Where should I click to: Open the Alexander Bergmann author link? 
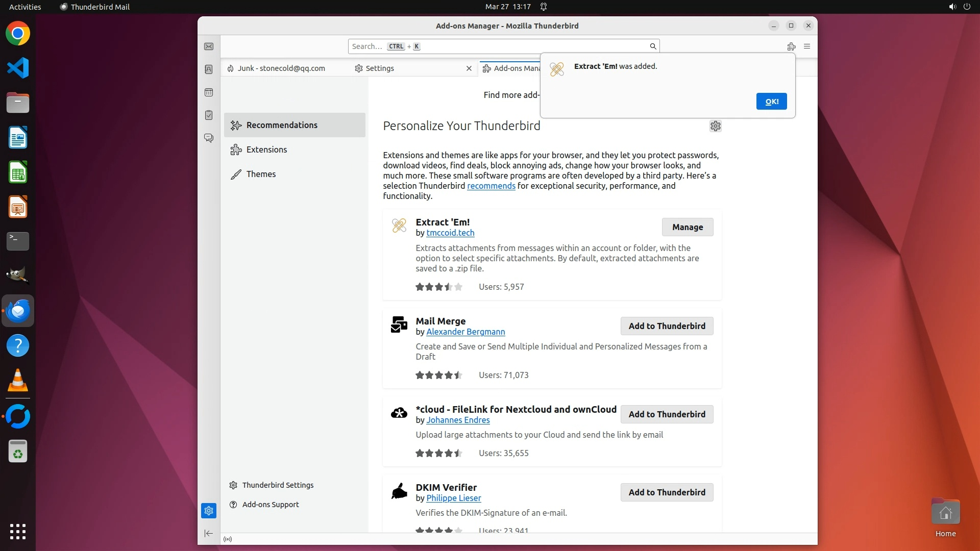(x=465, y=332)
